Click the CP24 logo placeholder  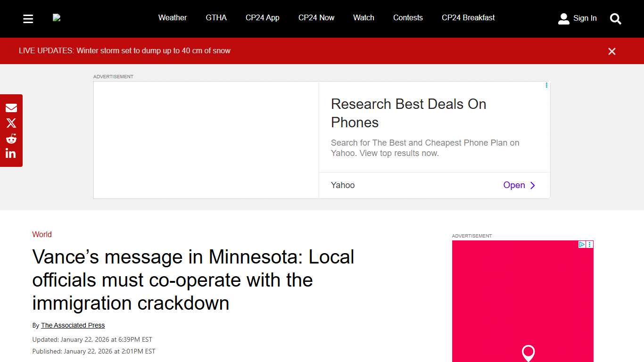coord(57,17)
